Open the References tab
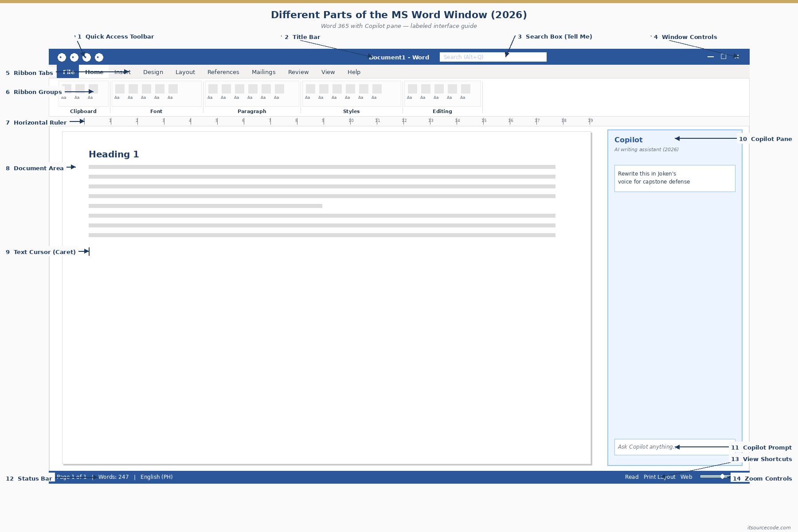The image size is (798, 532). pyautogui.click(x=223, y=72)
